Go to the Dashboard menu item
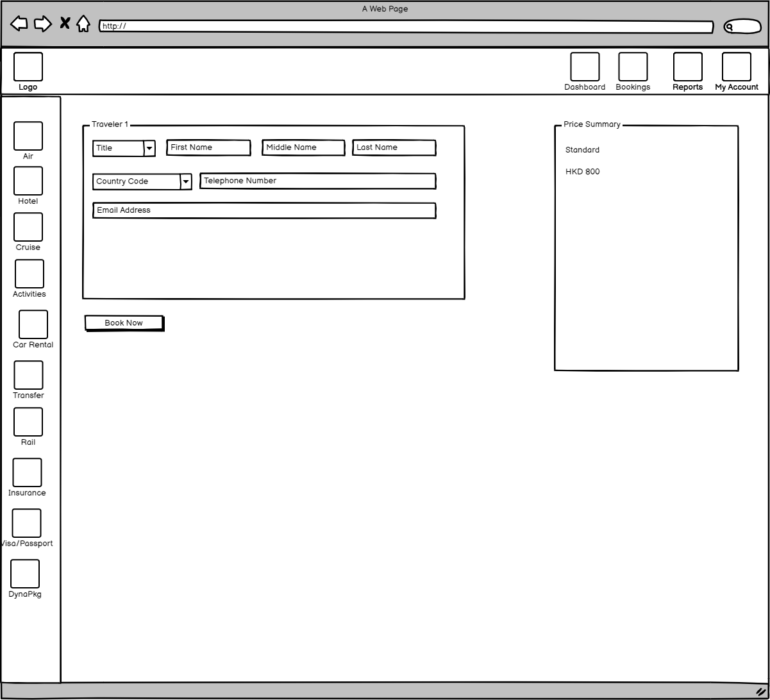The height and width of the screenshot is (700, 770). (x=585, y=67)
